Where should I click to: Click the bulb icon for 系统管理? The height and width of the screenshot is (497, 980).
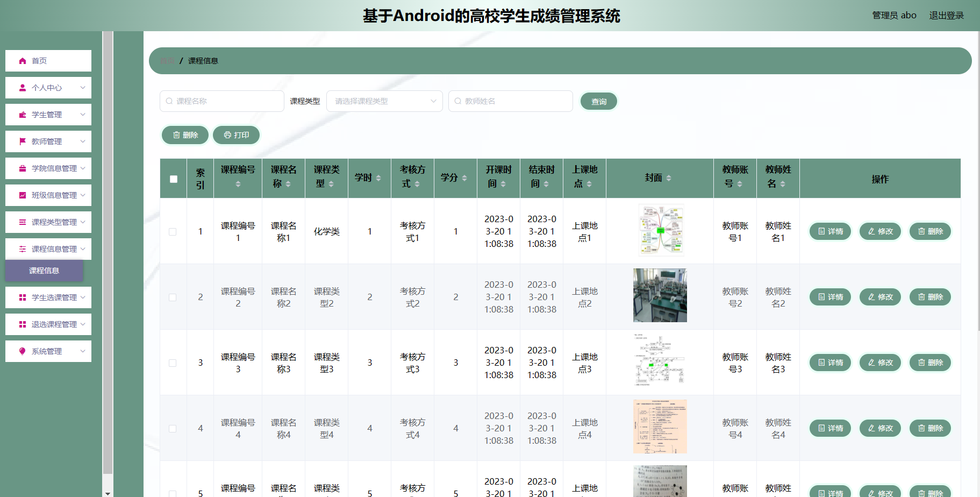(23, 351)
